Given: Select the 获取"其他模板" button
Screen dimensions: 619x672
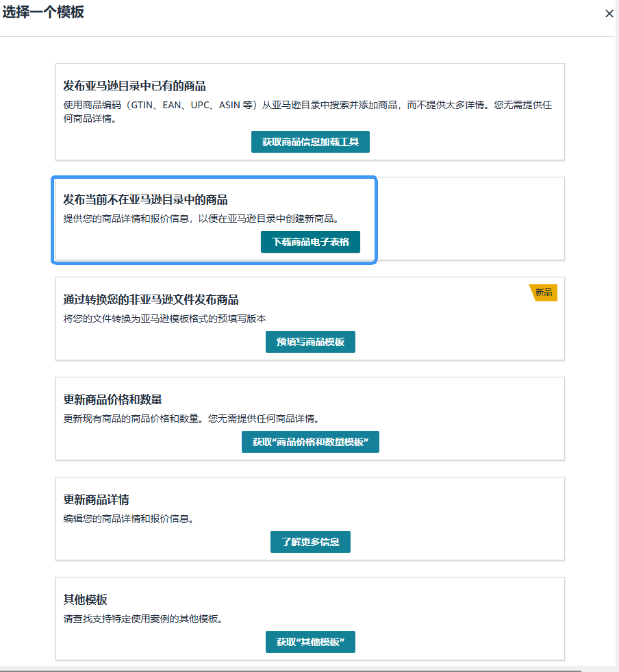Looking at the screenshot, I should tap(310, 642).
